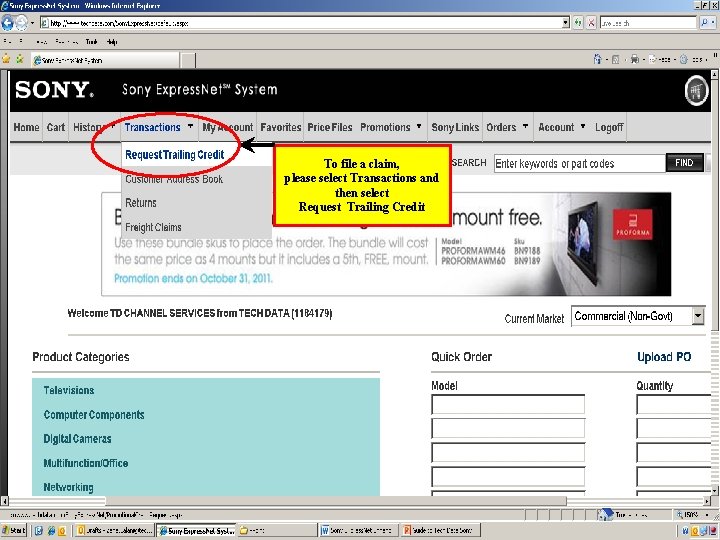Open the Internet Explorer Help menu
Image resolution: width=720 pixels, height=540 pixels.
coord(112,42)
